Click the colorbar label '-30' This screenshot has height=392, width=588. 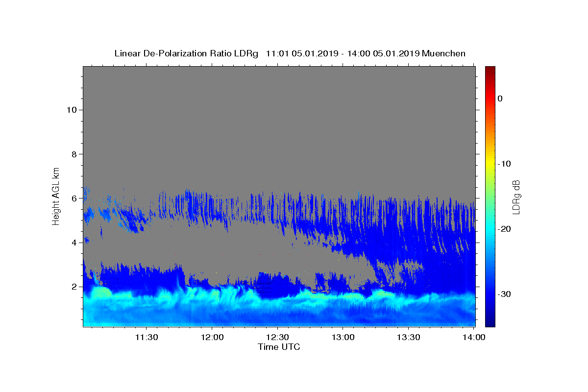click(x=504, y=294)
